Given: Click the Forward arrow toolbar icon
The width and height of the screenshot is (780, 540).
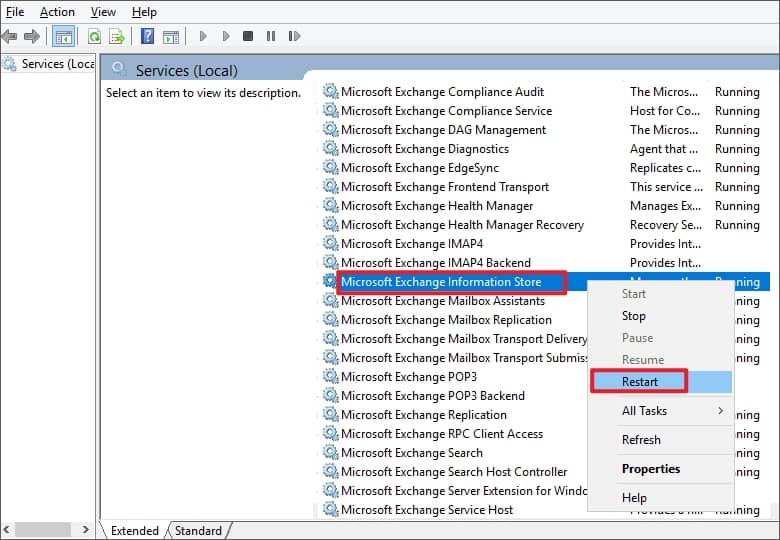Looking at the screenshot, I should (32, 36).
